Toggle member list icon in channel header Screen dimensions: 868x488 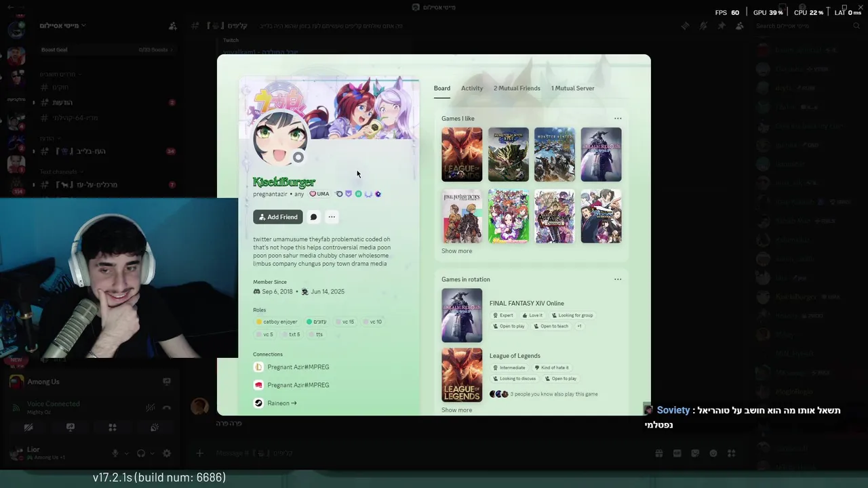pos(739,26)
